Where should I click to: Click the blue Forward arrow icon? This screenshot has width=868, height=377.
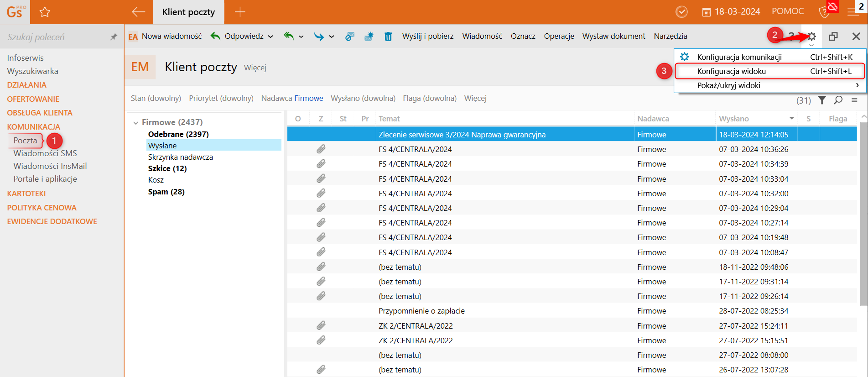point(318,37)
